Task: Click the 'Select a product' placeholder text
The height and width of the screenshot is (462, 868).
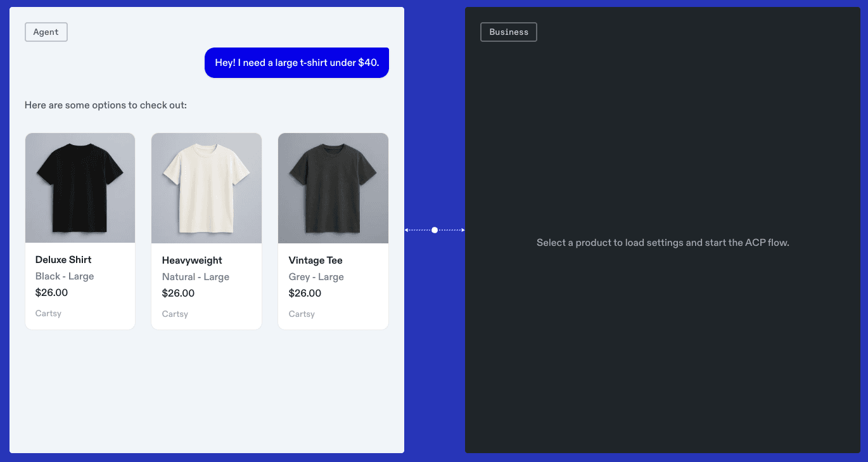Action: coord(663,242)
